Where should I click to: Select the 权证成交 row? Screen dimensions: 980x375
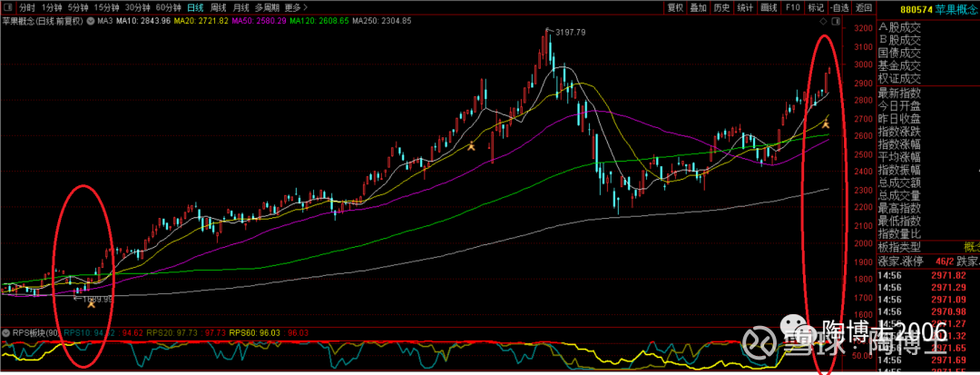(x=900, y=79)
